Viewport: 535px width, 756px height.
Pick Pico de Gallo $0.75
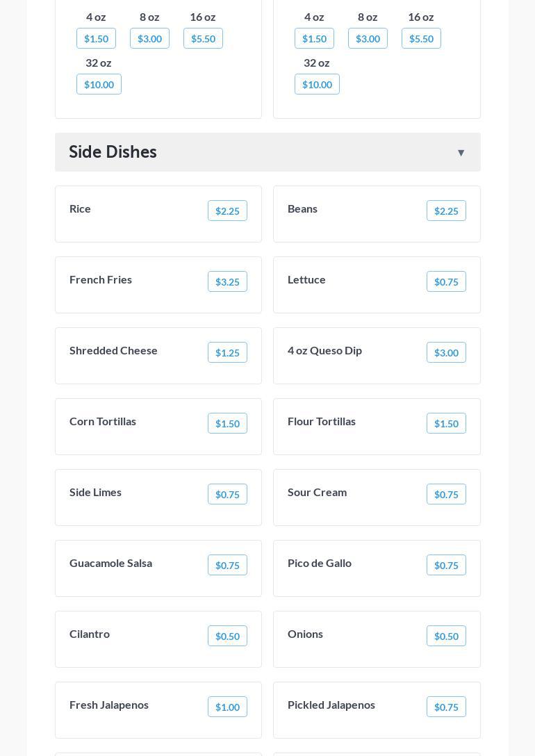pos(445,566)
